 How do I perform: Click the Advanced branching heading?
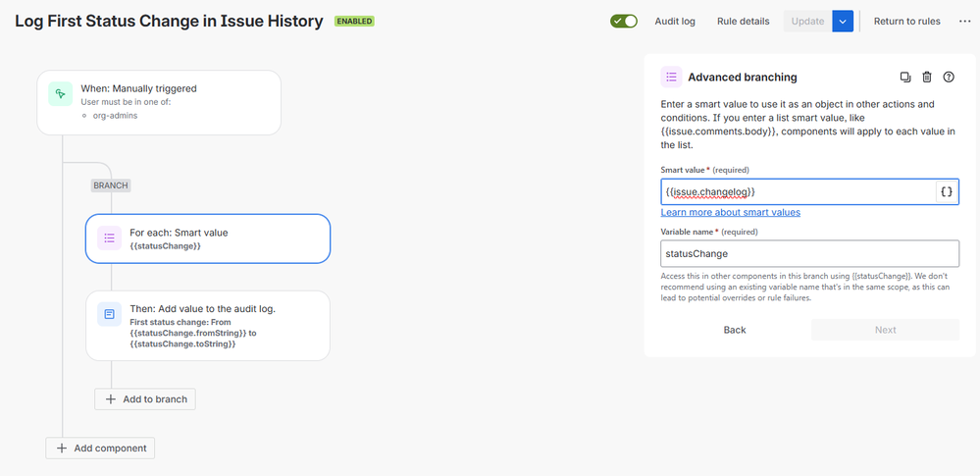[x=743, y=77]
